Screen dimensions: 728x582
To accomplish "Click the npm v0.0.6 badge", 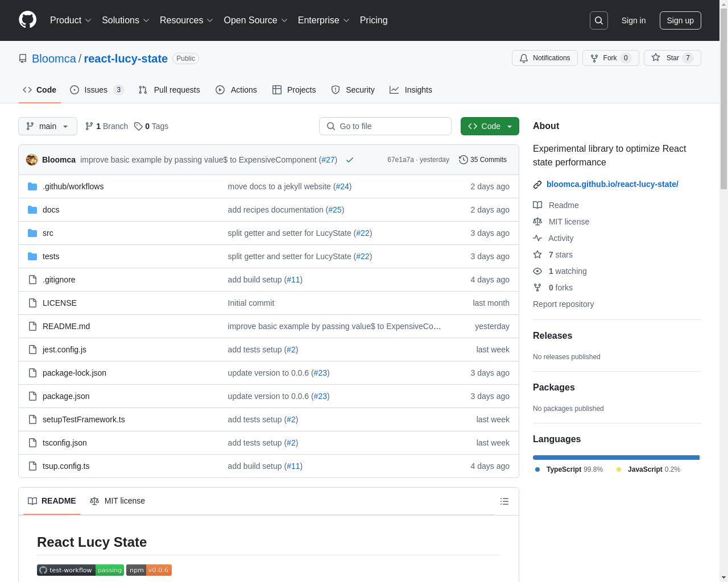I will tap(149, 570).
